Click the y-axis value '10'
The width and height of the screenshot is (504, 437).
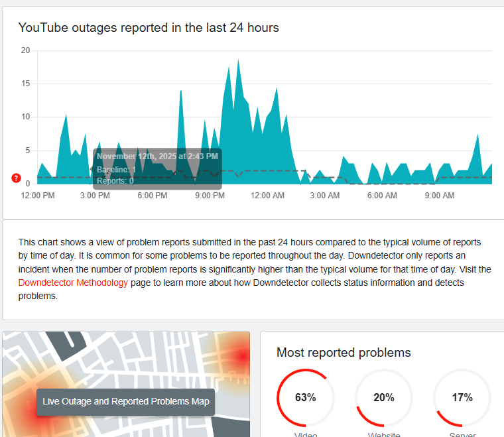point(25,117)
